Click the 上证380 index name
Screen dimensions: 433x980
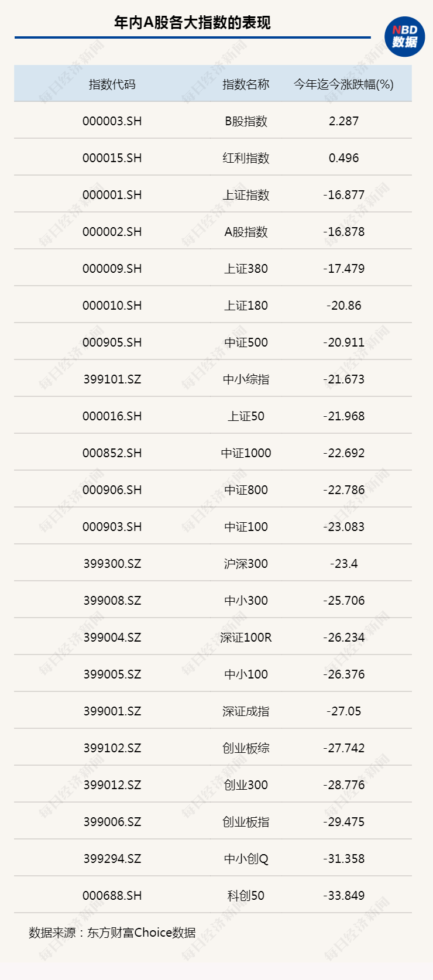(x=246, y=269)
